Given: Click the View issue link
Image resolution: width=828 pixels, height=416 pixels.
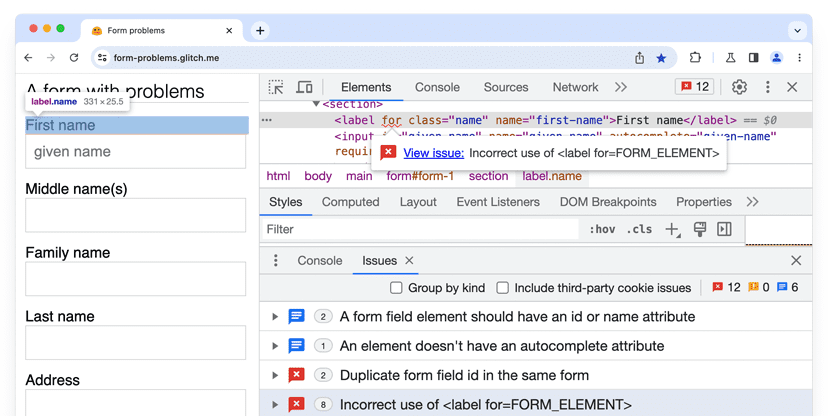Looking at the screenshot, I should tap(433, 153).
